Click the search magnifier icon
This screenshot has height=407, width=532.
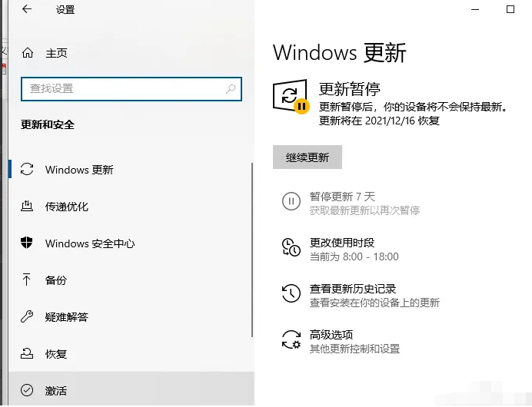point(231,89)
